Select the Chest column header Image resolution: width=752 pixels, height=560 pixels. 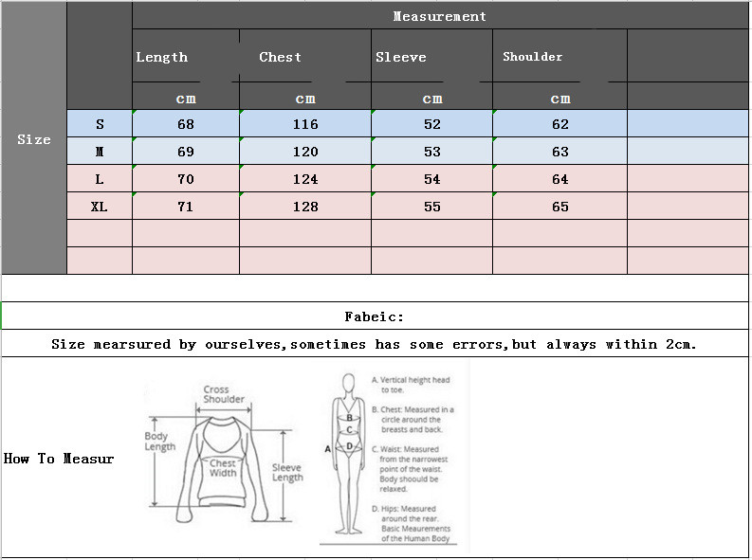point(281,57)
